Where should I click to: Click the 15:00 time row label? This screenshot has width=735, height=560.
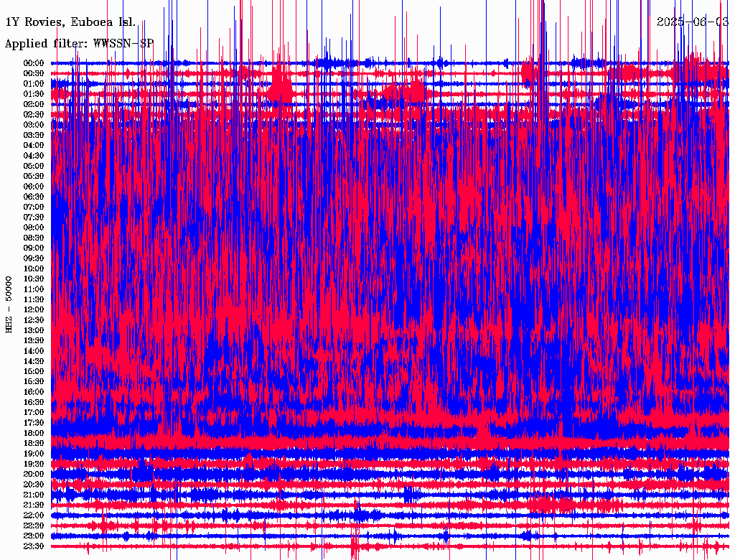tap(34, 371)
